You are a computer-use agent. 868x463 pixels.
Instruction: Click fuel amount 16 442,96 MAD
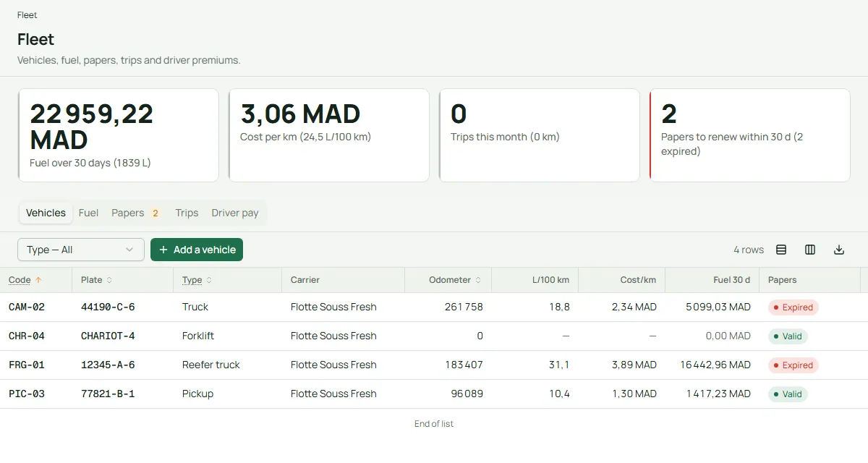pyautogui.click(x=715, y=365)
